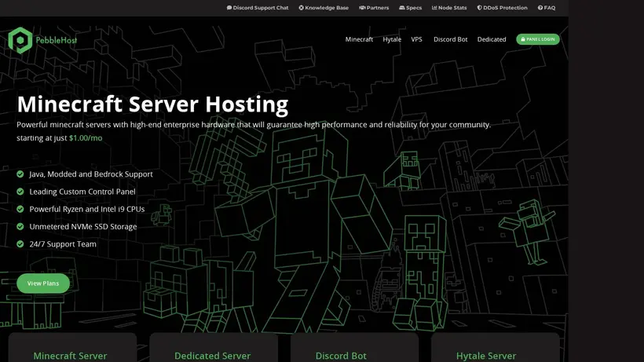Viewport: 644px width, 362px height.
Task: Open the Node Stats link
Action: tap(452, 8)
